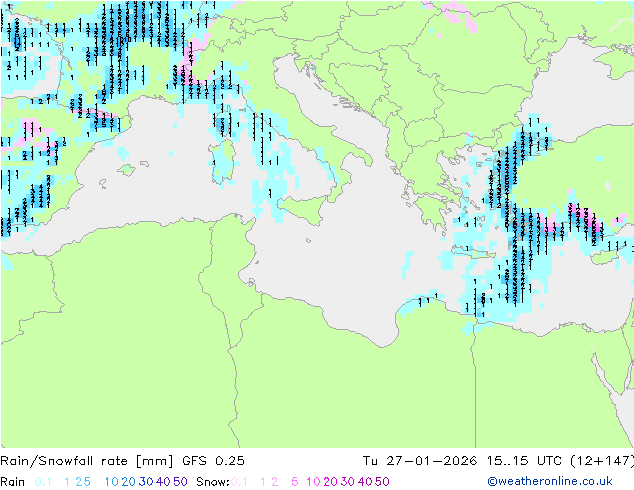Click the 'GFS 0.25' model label
The height and width of the screenshot is (490, 634).
213,461
